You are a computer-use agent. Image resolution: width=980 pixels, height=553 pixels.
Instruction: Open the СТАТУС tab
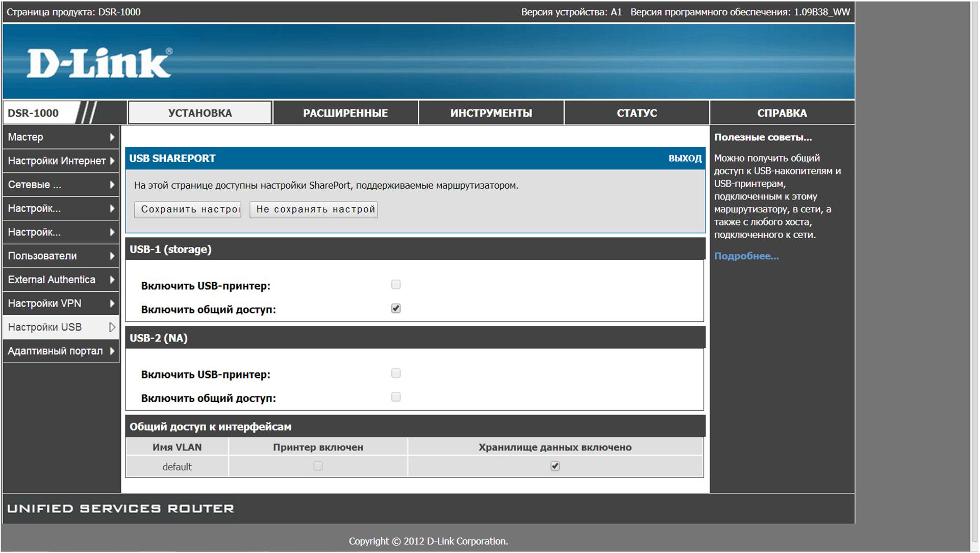[637, 113]
